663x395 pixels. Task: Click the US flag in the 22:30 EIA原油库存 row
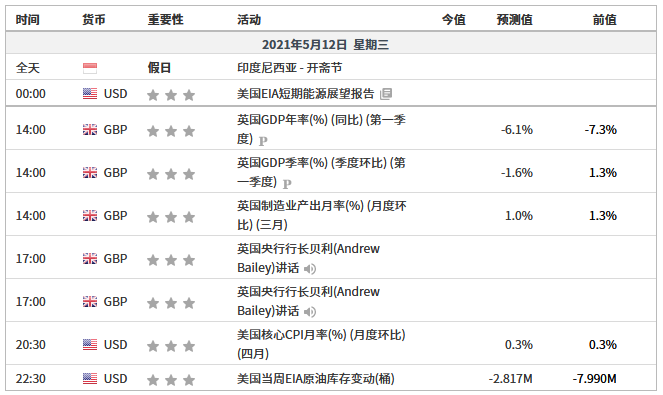coord(90,379)
